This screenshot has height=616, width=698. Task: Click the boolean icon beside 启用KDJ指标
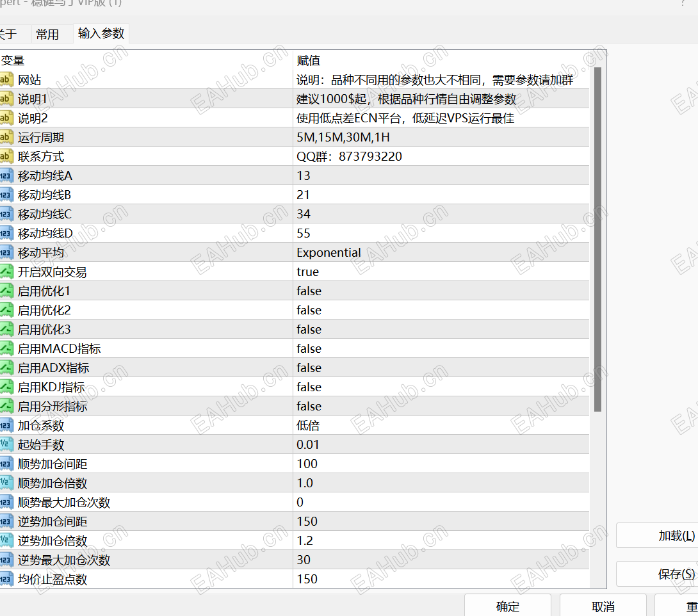[6, 387]
